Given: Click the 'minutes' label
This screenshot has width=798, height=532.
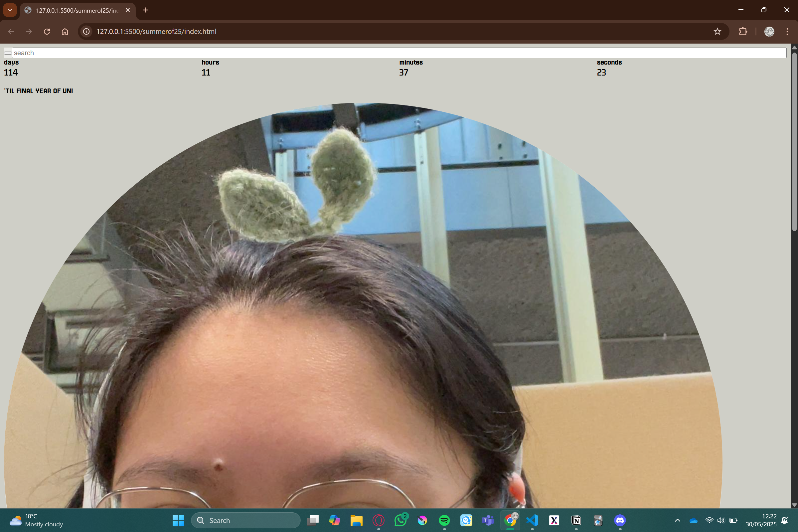Looking at the screenshot, I should tap(411, 63).
